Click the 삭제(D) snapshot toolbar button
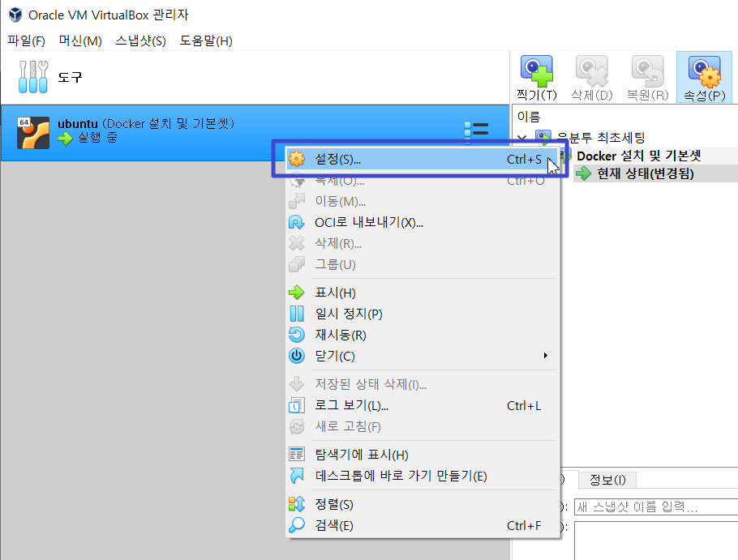Viewport: 738px width, 560px height. 592,78
